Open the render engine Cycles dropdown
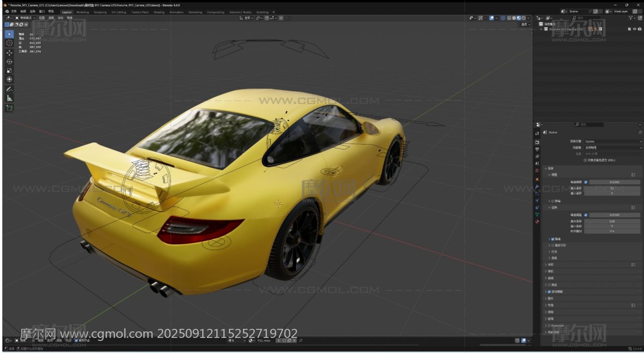Image resolution: width=644 pixels, height=353 pixels. click(x=613, y=141)
